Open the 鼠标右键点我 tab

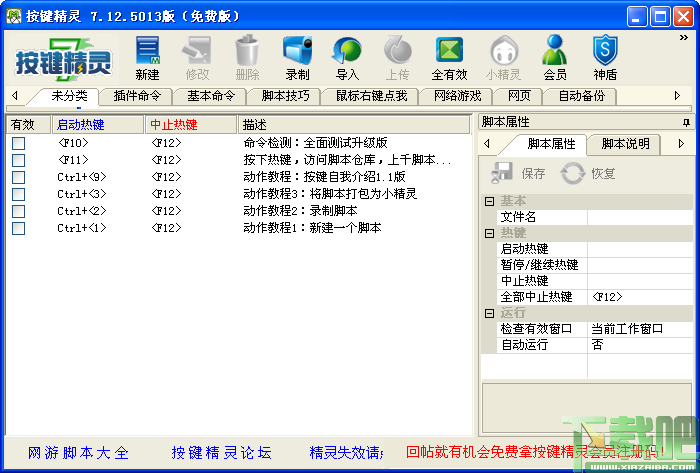[x=371, y=96]
